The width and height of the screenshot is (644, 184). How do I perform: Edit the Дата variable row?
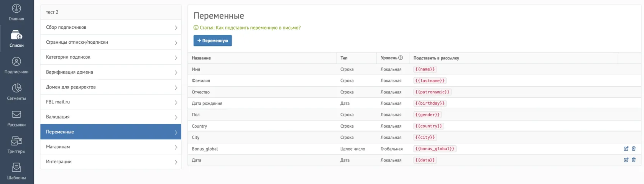tap(626, 160)
